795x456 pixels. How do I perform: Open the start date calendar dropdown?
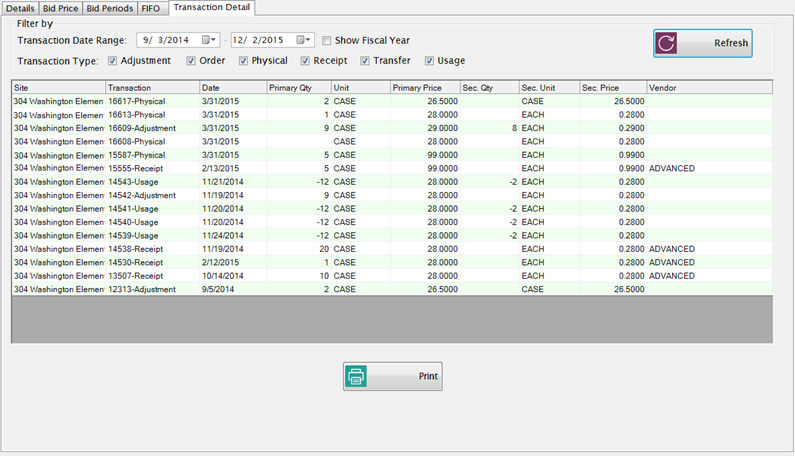210,40
